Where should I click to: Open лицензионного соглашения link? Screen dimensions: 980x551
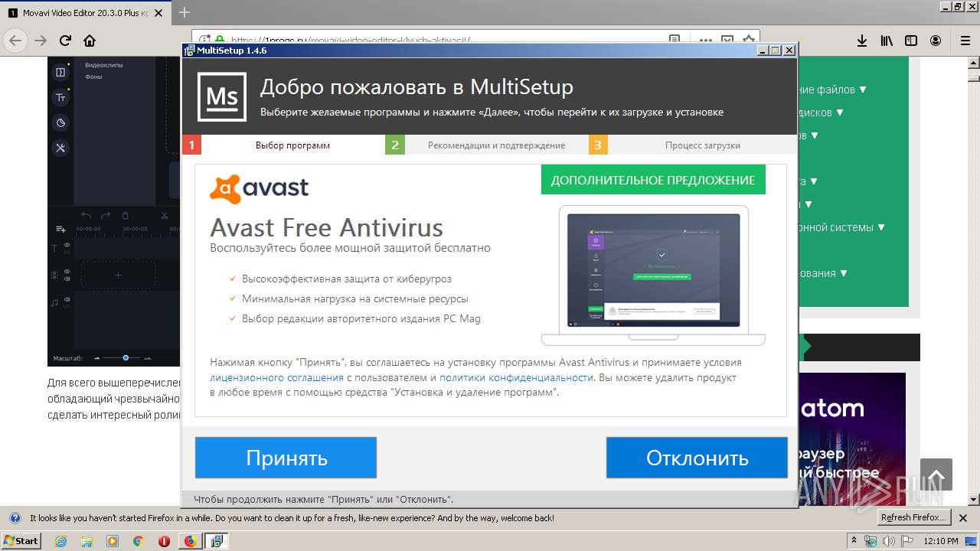(x=276, y=377)
